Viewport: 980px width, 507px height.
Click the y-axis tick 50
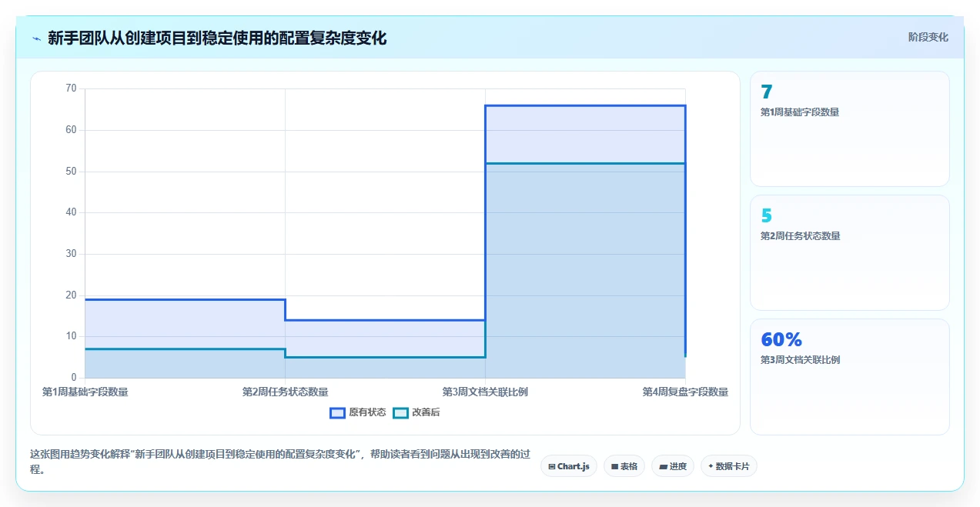click(x=72, y=172)
